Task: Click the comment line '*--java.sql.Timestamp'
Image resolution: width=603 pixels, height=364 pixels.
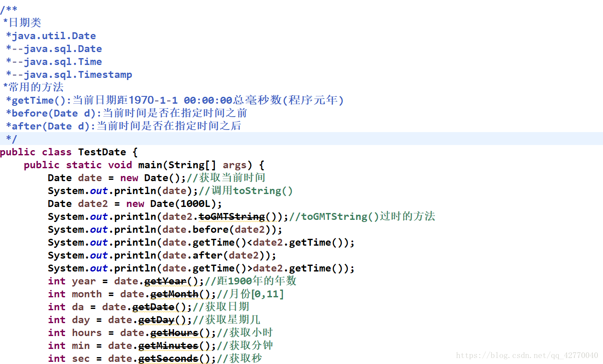Action: [69, 75]
